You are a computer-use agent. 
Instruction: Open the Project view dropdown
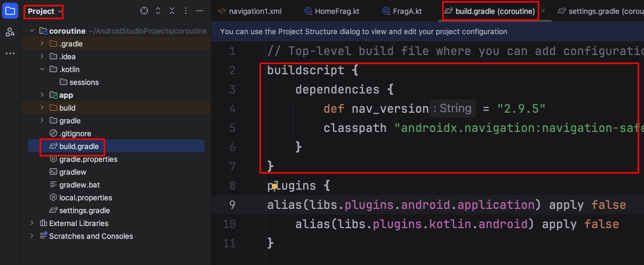point(45,11)
